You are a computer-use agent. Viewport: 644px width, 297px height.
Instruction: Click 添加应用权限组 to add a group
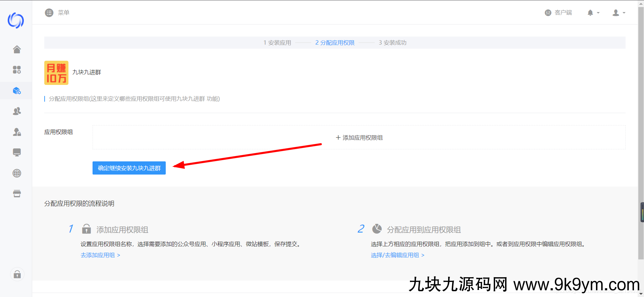point(359,138)
